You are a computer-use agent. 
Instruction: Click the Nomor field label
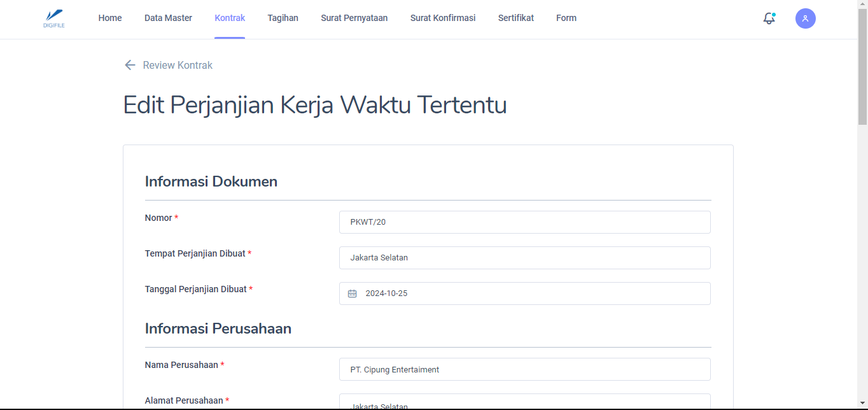point(162,218)
